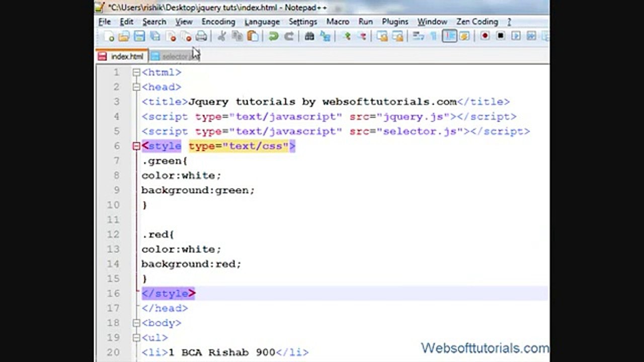Click the icon right of Indent Guide

pos(464,36)
